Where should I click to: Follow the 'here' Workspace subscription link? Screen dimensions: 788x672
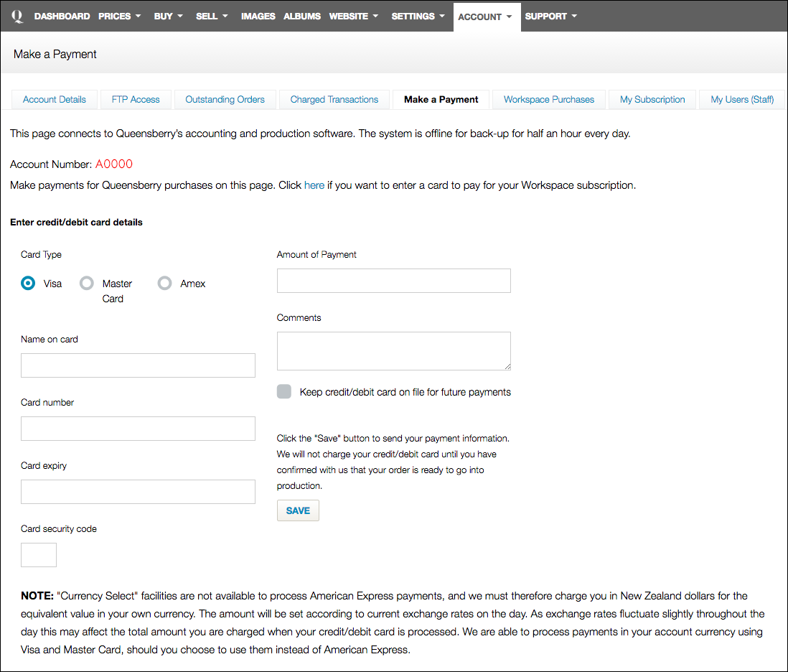click(314, 185)
